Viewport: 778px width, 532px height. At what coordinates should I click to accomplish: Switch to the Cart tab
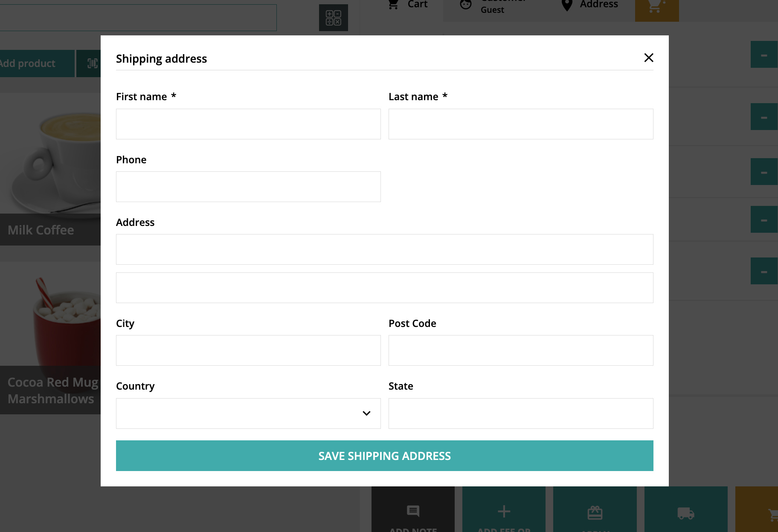coord(407,5)
